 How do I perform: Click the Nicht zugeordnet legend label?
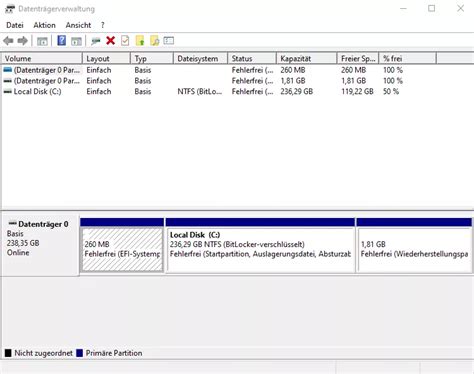(43, 353)
